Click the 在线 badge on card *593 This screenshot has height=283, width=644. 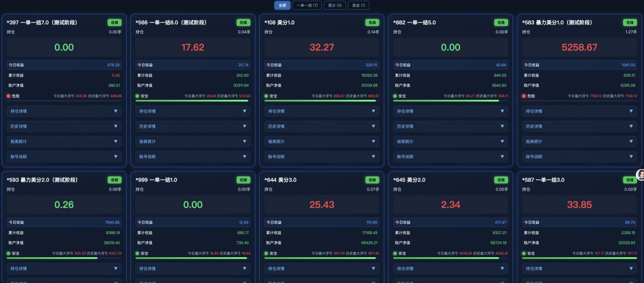[115, 180]
